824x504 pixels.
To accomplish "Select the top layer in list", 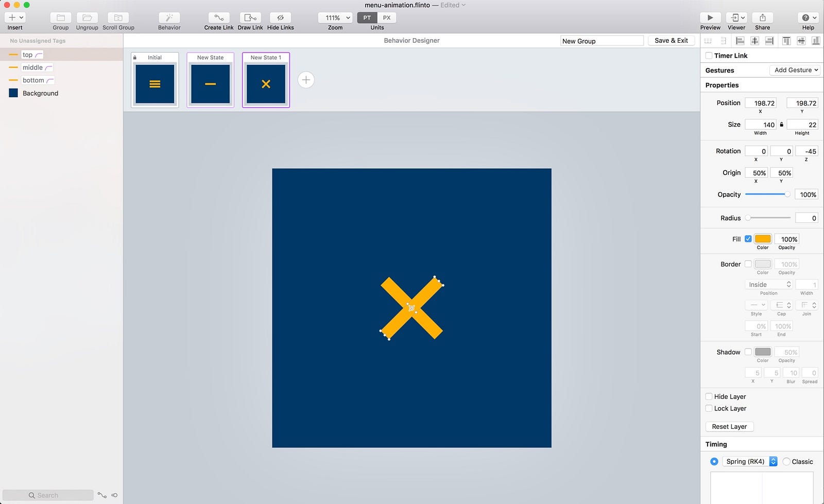I will (61, 55).
